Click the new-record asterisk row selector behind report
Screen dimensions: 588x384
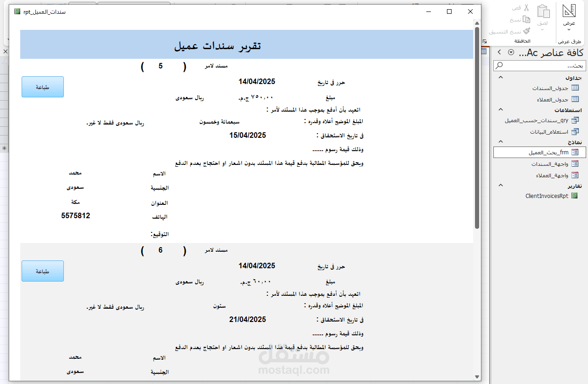click(4, 148)
